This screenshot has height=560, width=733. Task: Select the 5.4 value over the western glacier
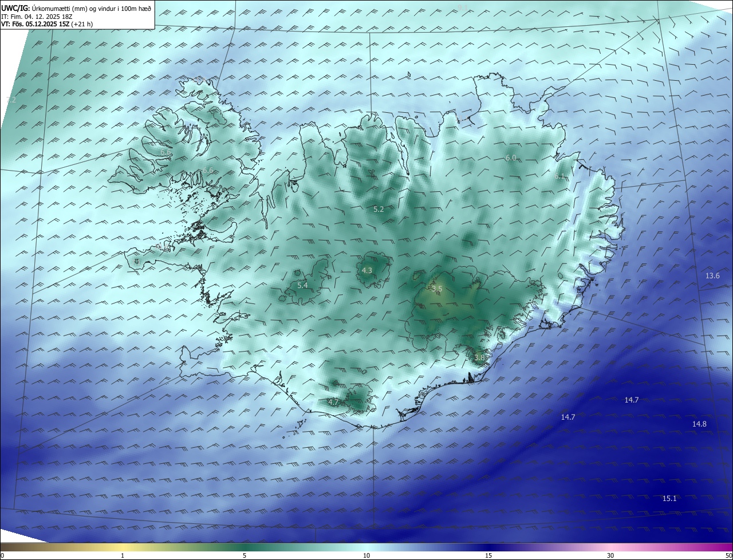tap(302, 285)
